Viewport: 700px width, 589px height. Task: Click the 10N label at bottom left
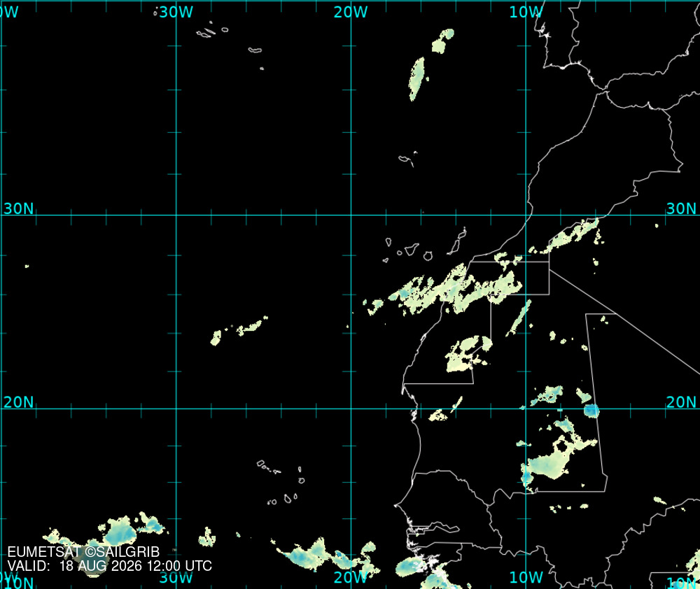pyautogui.click(x=18, y=583)
